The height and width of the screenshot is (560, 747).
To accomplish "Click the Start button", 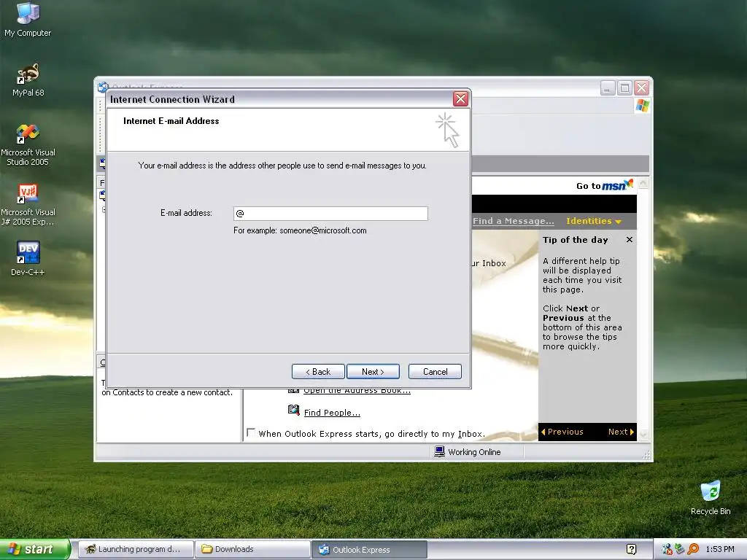I will coord(34,549).
